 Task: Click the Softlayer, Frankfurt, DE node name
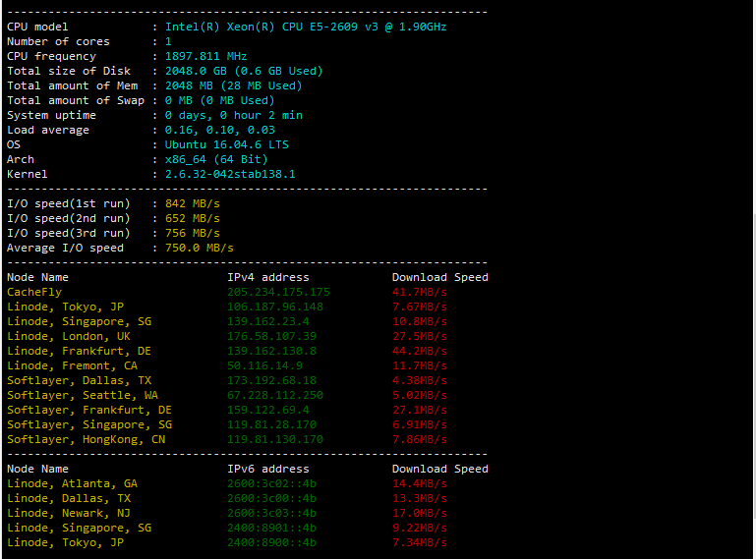[x=89, y=410]
